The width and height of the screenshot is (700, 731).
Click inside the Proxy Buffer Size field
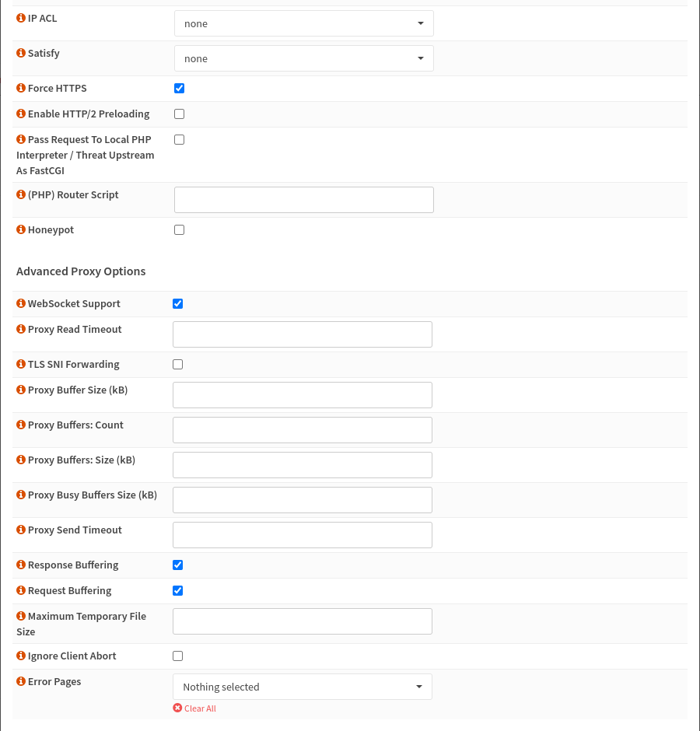(302, 394)
